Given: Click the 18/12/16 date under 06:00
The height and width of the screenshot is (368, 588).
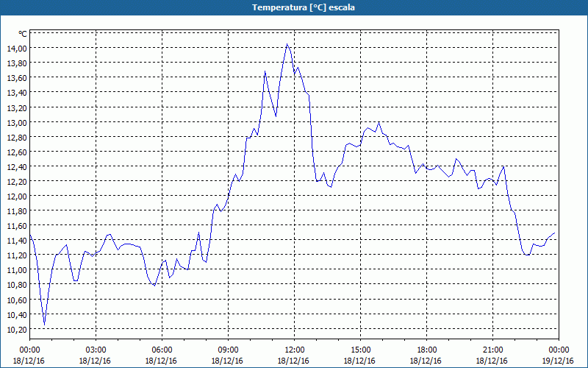Looking at the screenshot, I should coord(162,361).
